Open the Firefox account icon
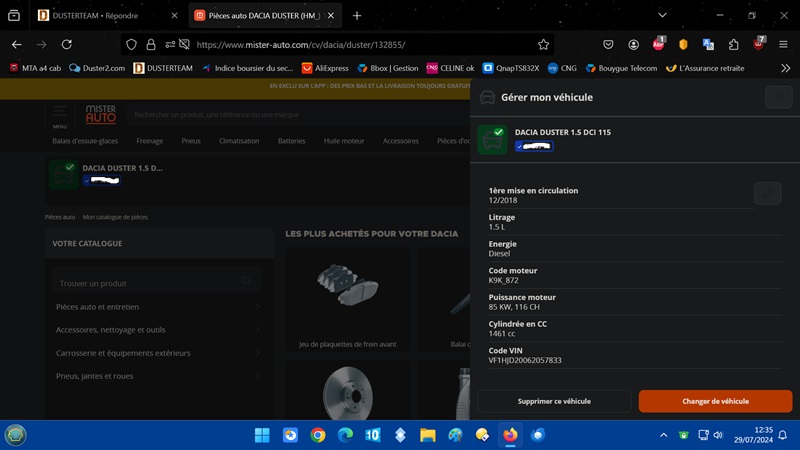Screen dimensions: 800x450 point(633,45)
